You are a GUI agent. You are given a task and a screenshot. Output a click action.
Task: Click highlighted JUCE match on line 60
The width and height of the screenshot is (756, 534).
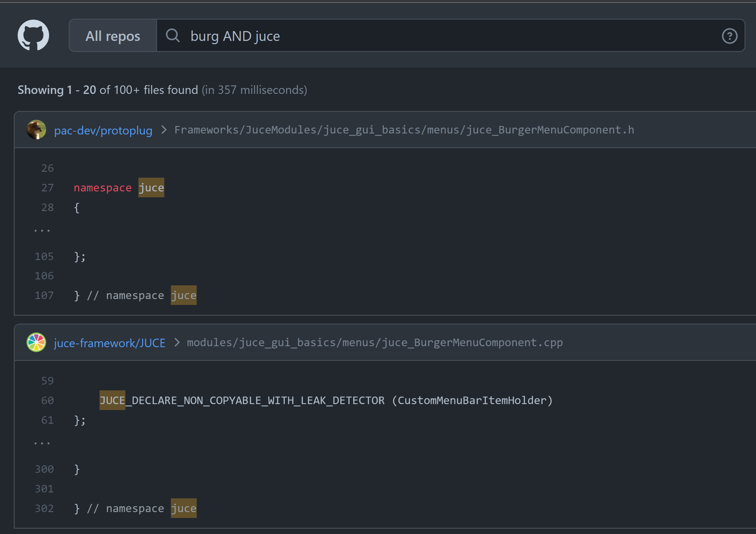click(x=112, y=400)
